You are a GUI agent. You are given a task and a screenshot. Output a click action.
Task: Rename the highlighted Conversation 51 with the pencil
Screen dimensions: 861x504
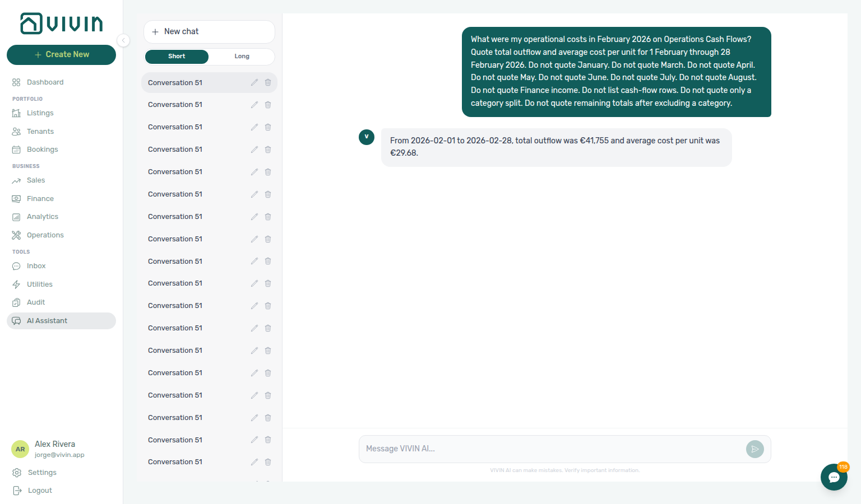[254, 82]
